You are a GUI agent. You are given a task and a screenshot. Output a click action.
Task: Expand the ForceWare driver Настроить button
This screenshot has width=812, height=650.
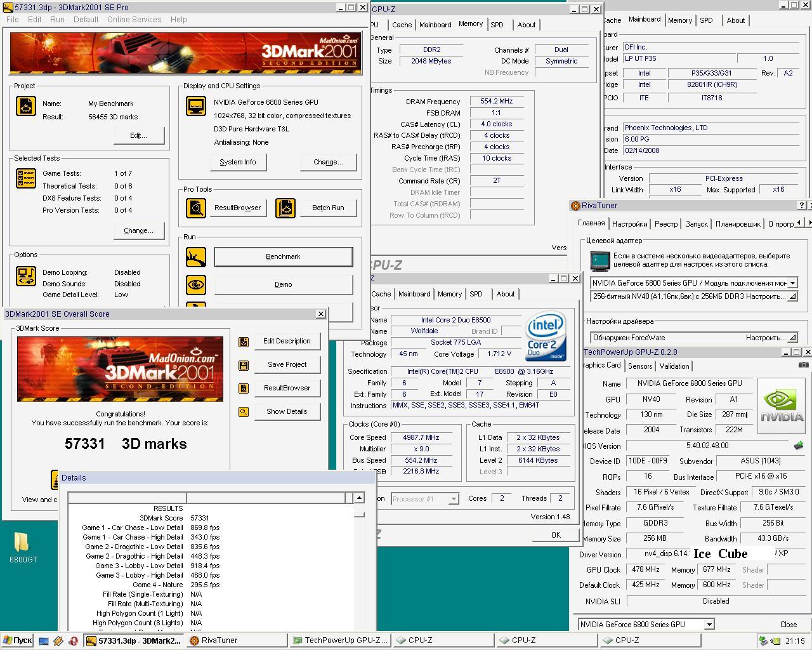[792, 338]
